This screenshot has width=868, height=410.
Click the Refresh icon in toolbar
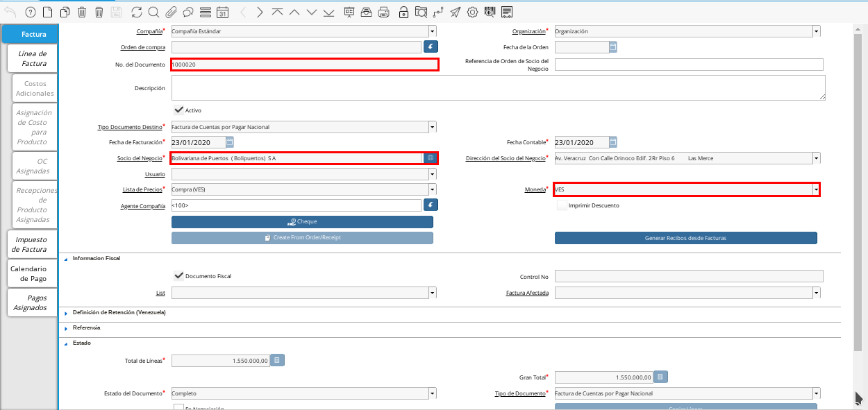point(136,12)
